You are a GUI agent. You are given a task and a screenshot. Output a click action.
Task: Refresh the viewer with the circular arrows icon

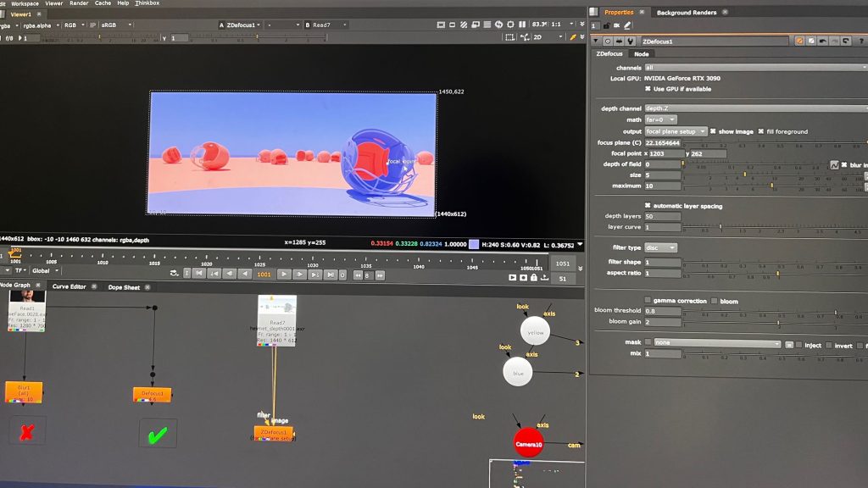(498, 25)
